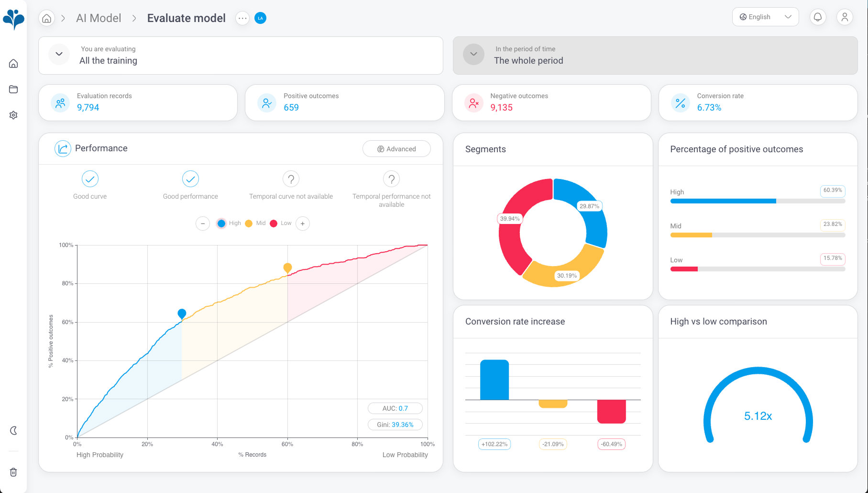Open home from sidebar icon
Viewport: 868px width, 493px height.
[13, 64]
